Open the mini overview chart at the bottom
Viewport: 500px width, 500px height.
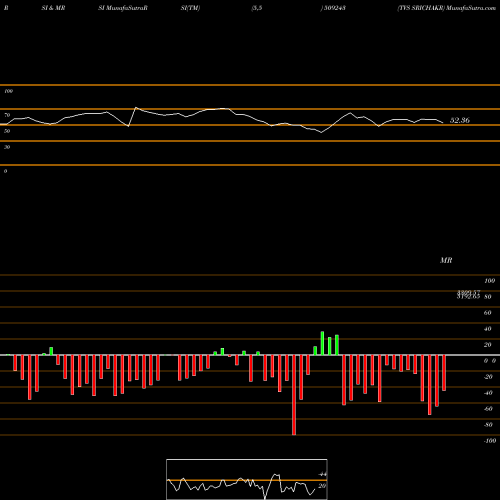(247, 479)
